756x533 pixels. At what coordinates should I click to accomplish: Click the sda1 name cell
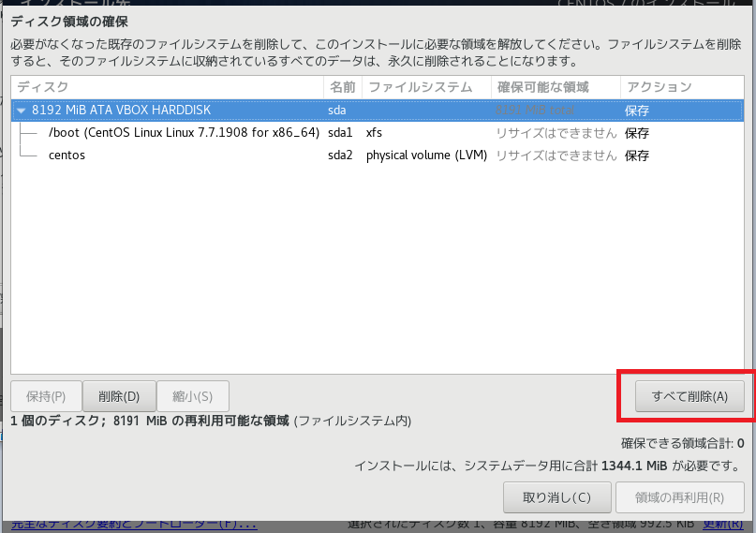[340, 132]
